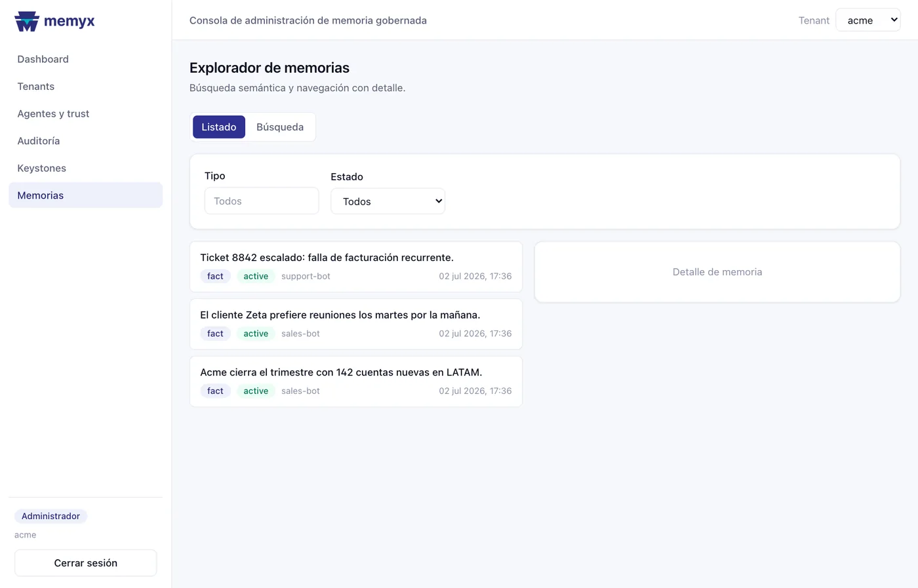Click sales-bot label on cliente Zeta row
Viewport: 918px width, 588px height.
[300, 334]
